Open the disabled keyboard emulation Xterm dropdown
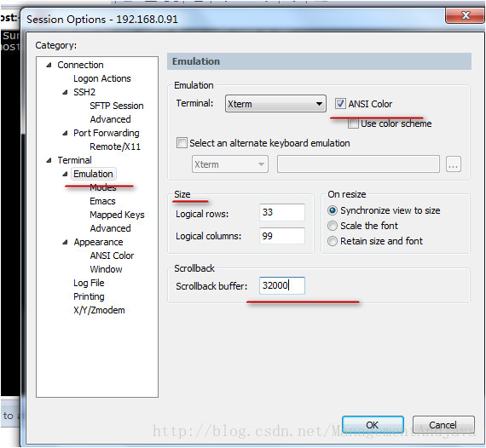486x448 pixels. [x=229, y=164]
